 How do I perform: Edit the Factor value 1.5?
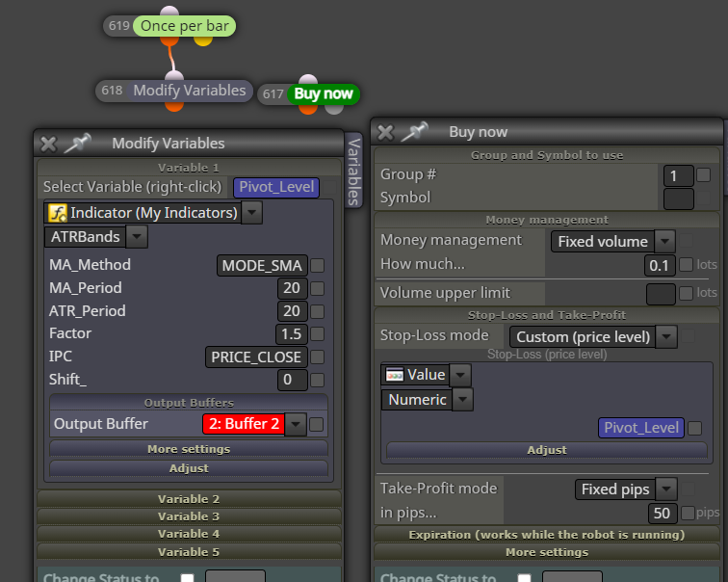[x=291, y=334]
